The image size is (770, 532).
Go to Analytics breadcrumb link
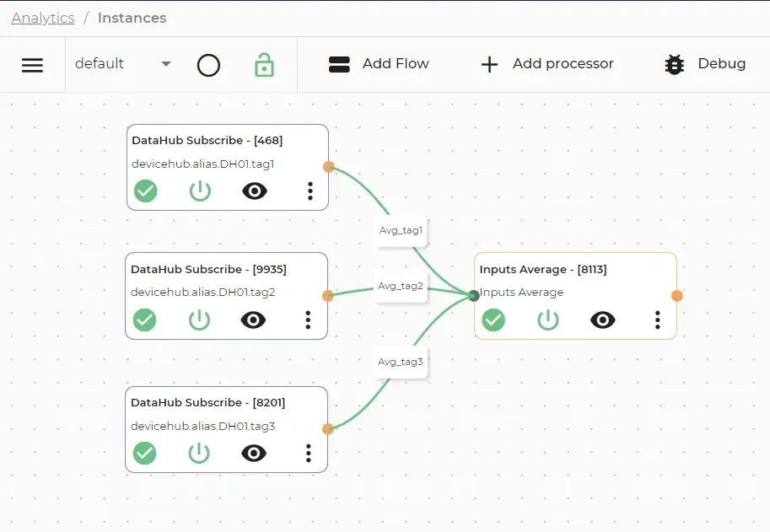[43, 18]
